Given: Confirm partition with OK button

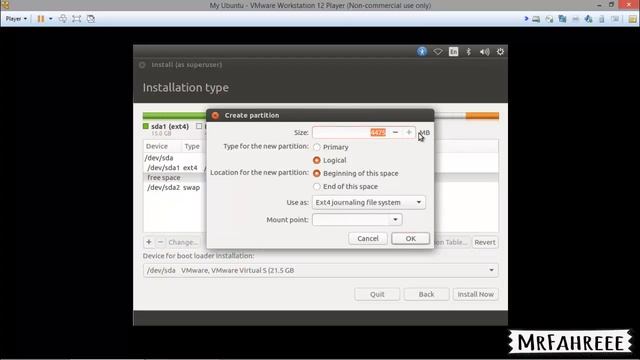Looking at the screenshot, I should (410, 238).
